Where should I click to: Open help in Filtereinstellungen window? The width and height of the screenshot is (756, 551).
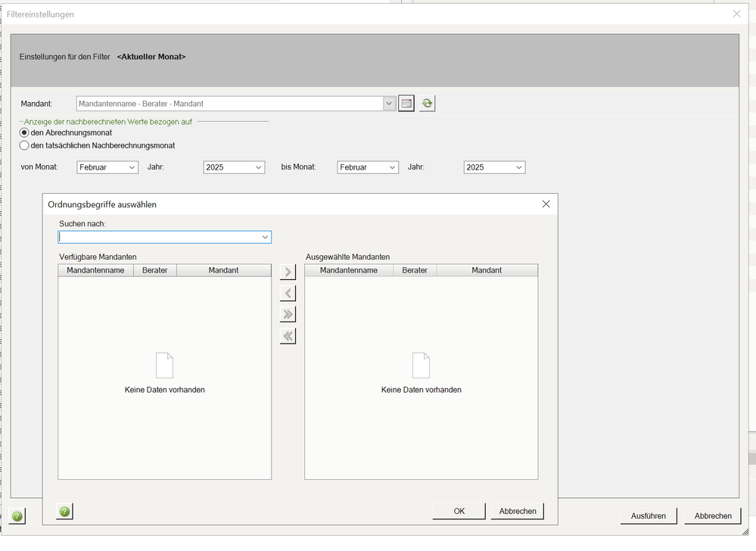click(17, 516)
